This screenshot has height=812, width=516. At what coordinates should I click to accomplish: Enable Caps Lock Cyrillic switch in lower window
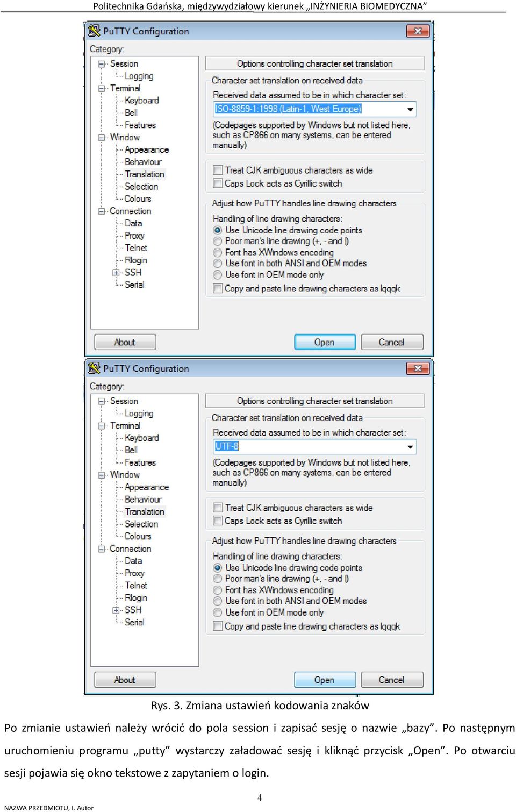coord(218,521)
